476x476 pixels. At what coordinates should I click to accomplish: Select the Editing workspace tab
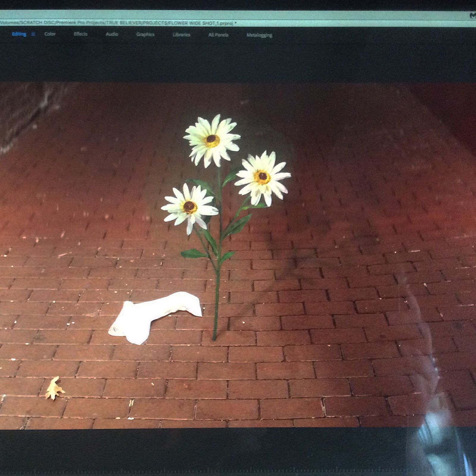19,34
